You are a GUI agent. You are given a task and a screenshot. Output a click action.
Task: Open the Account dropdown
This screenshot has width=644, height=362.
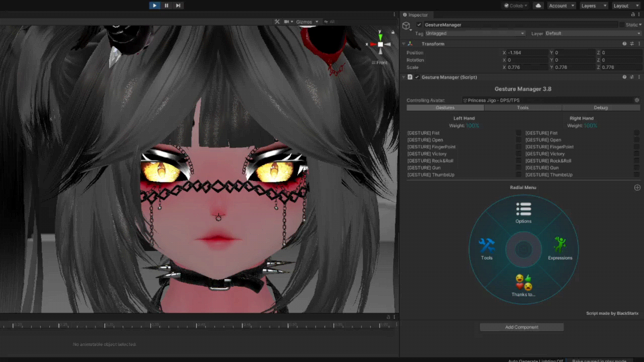pos(561,6)
